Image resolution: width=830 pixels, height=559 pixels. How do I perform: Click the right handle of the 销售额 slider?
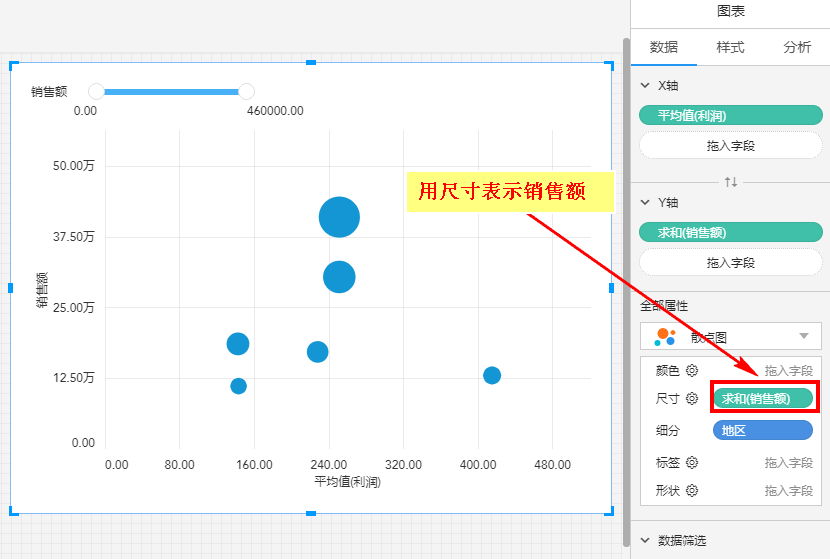click(x=246, y=92)
